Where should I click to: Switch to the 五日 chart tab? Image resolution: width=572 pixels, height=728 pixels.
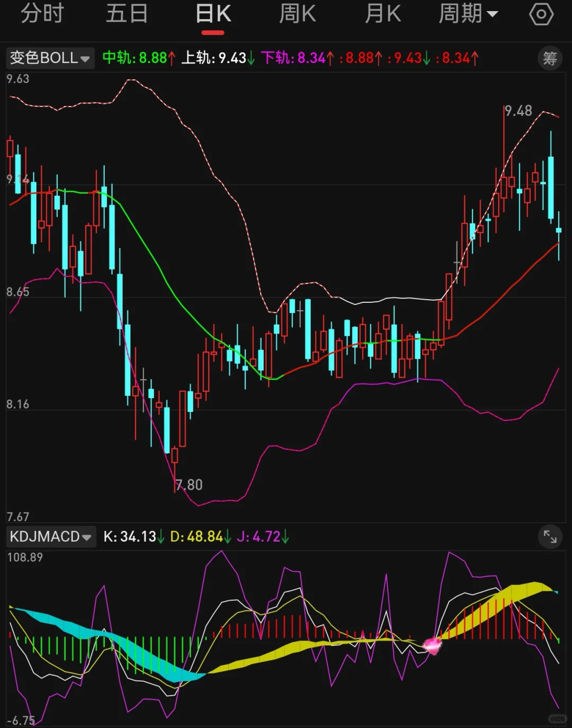pyautogui.click(x=127, y=13)
